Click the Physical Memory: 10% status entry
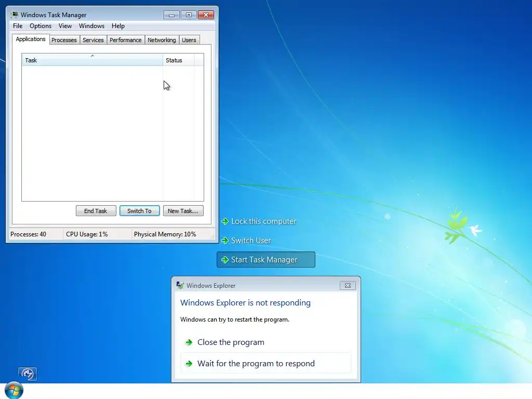The image size is (532, 399). point(165,234)
